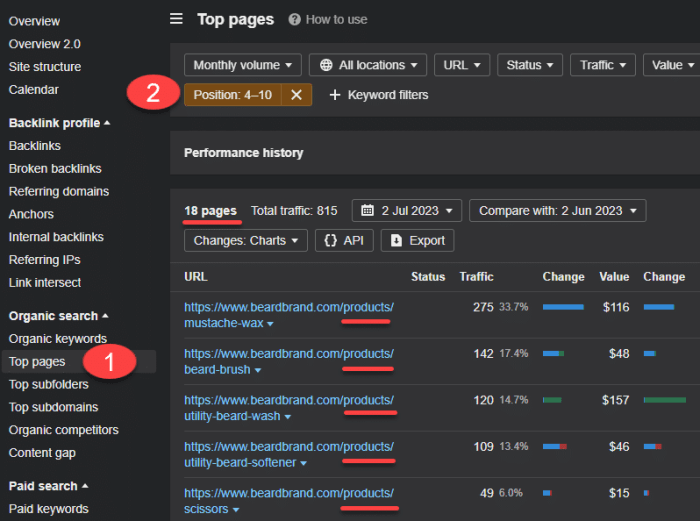Open the mustache-wax product URL
The width and height of the screenshot is (700, 521).
tap(289, 315)
